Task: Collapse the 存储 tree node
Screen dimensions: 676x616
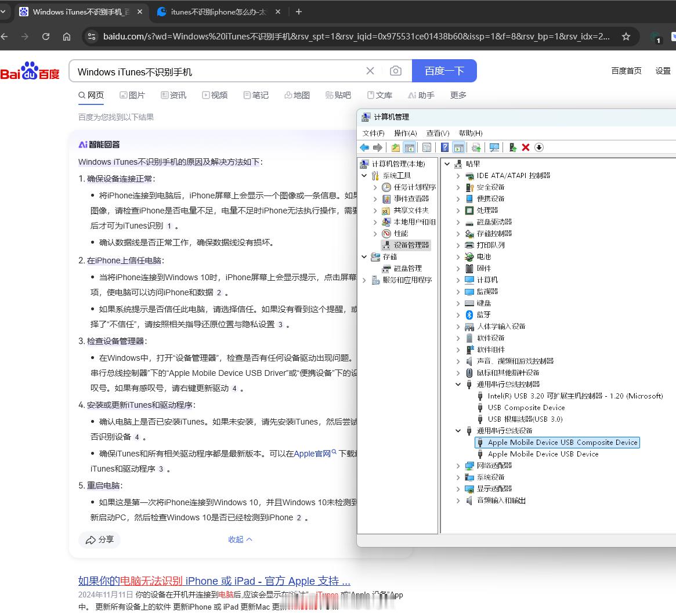Action: coord(364,257)
